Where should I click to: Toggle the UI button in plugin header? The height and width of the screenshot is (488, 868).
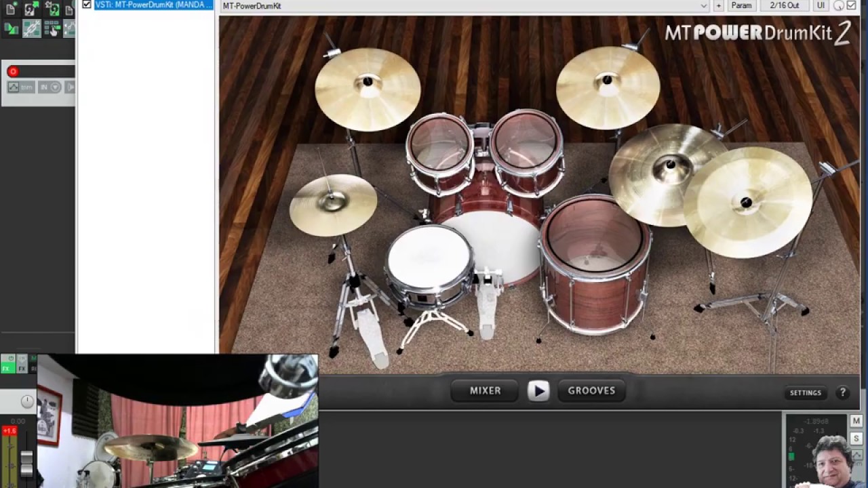[x=821, y=5]
